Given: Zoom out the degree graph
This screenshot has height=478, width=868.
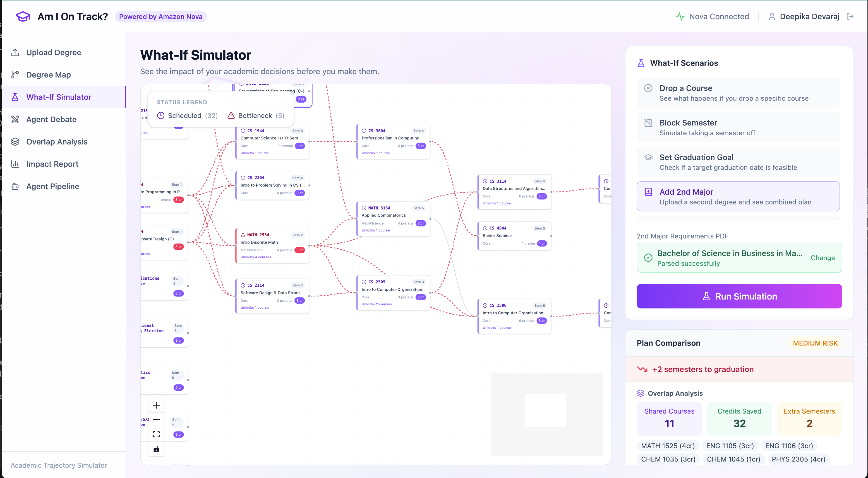Looking at the screenshot, I should 156,420.
